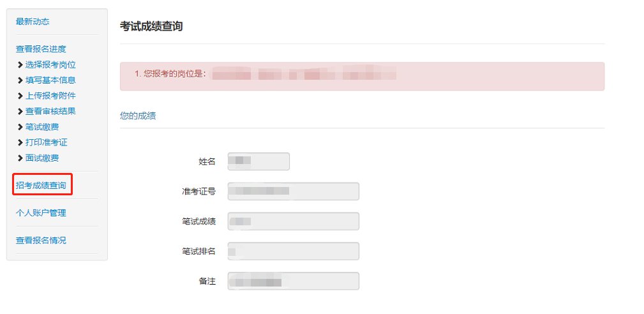Click chevron icon beside 查看审核结果
This screenshot has width=644, height=314.
[20, 112]
